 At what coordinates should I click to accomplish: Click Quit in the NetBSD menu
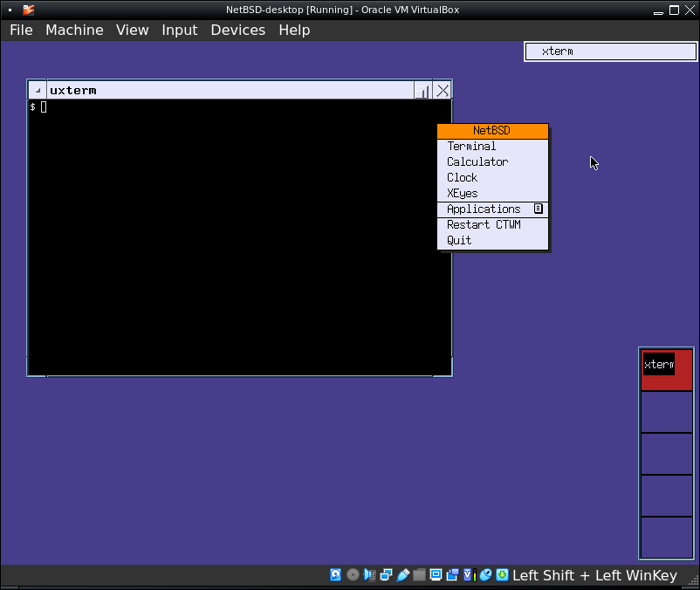[459, 241]
